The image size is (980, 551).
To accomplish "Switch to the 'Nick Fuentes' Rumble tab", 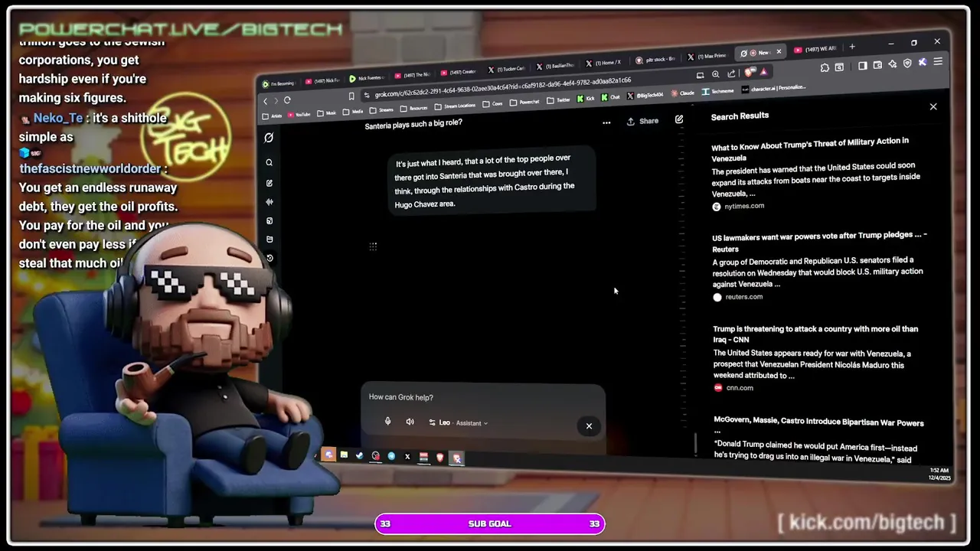I will point(366,78).
